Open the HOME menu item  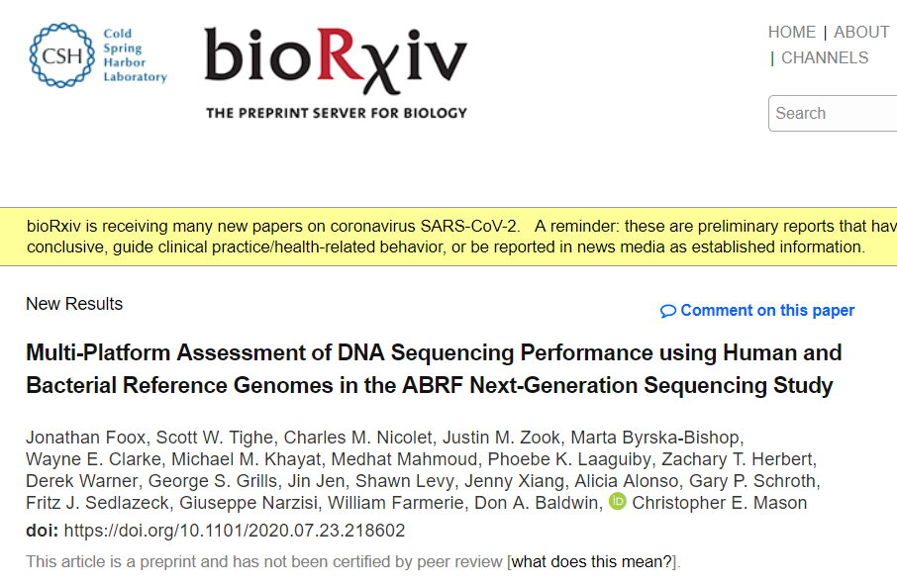pos(792,32)
